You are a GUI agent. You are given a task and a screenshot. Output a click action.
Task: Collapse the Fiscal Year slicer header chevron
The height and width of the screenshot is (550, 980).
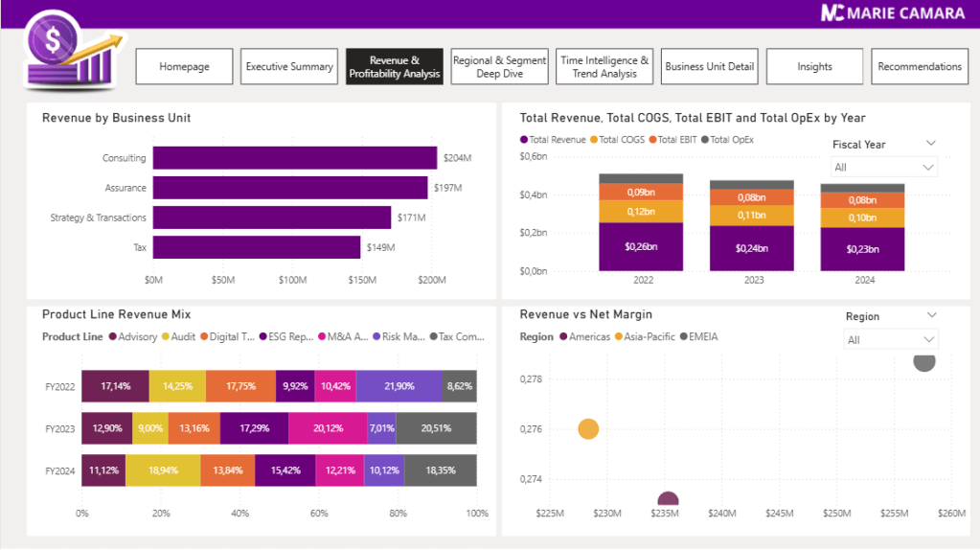(930, 144)
